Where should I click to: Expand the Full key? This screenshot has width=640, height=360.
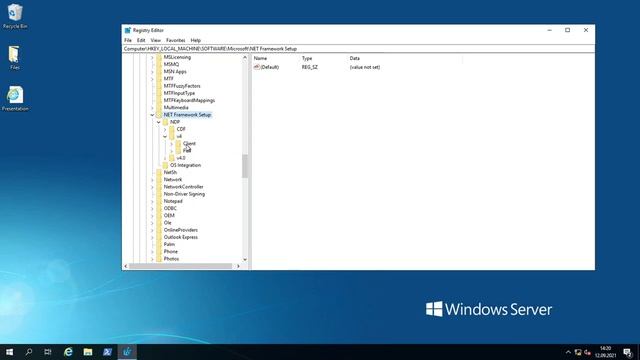click(172, 151)
